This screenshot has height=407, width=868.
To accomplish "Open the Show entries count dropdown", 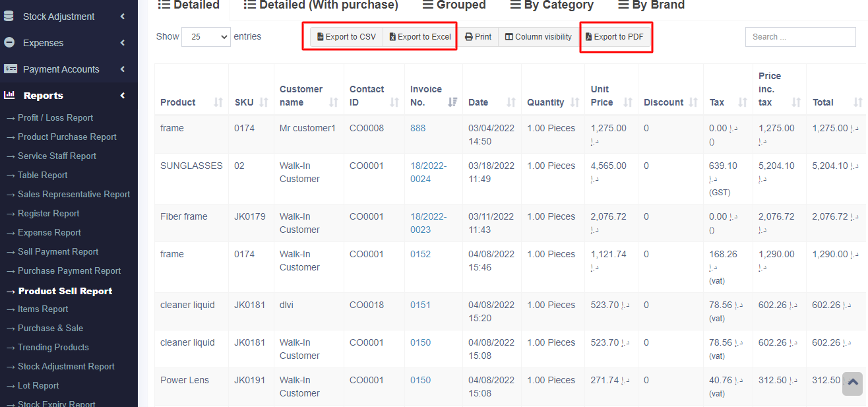I will coord(206,37).
